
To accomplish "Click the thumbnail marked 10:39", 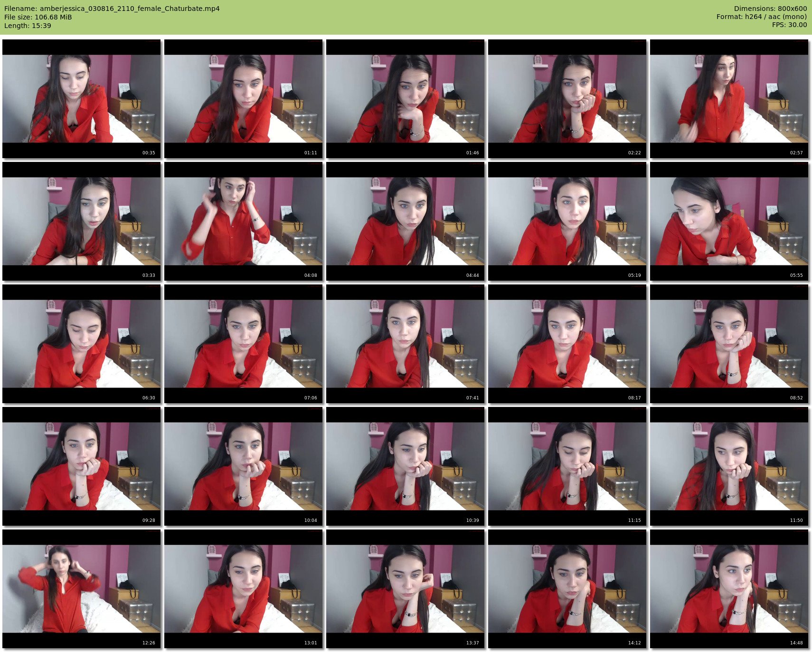I will (406, 466).
